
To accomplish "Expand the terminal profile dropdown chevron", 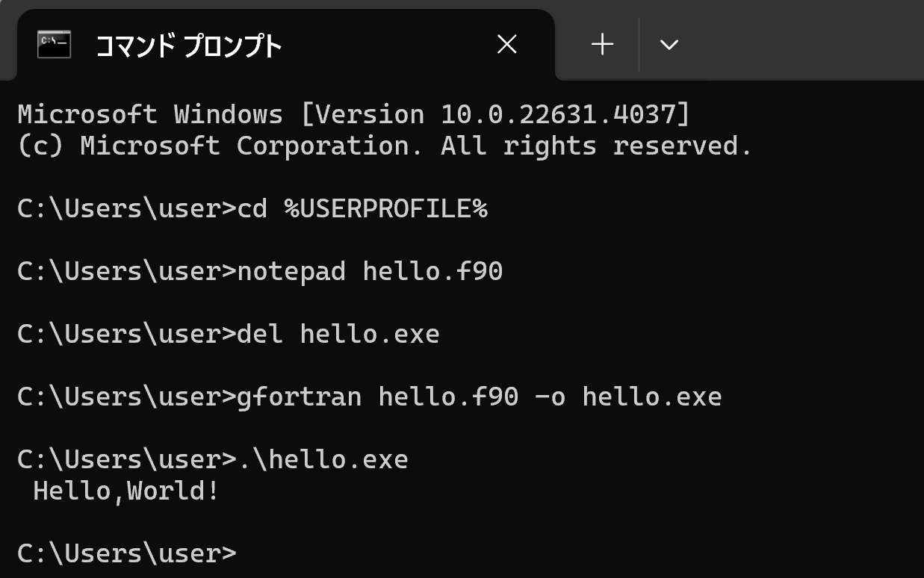I will pos(669,45).
